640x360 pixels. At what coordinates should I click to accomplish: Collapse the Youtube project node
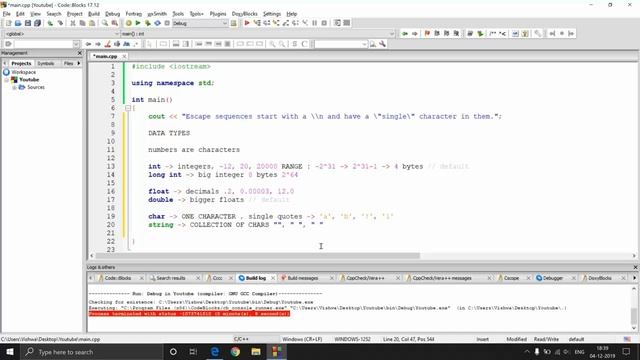point(7,80)
